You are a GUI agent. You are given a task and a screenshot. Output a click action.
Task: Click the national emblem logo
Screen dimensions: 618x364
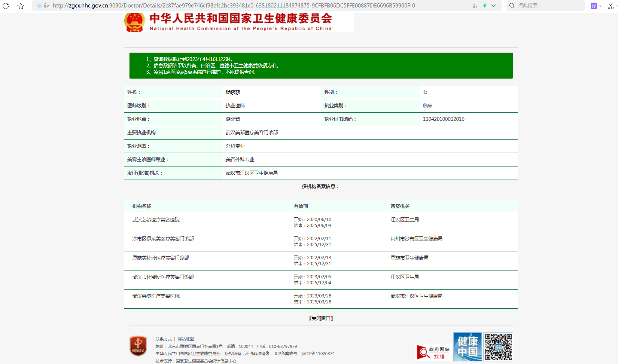tap(134, 22)
